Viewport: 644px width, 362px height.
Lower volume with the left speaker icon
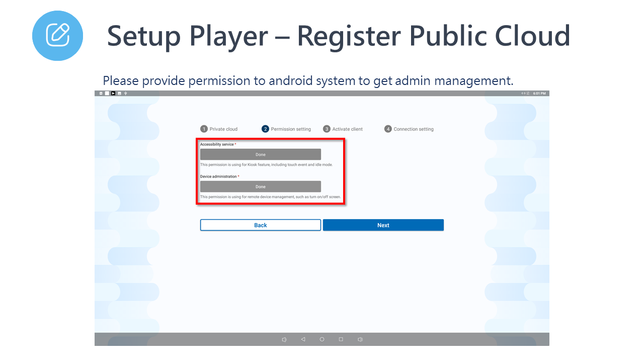pos(284,339)
